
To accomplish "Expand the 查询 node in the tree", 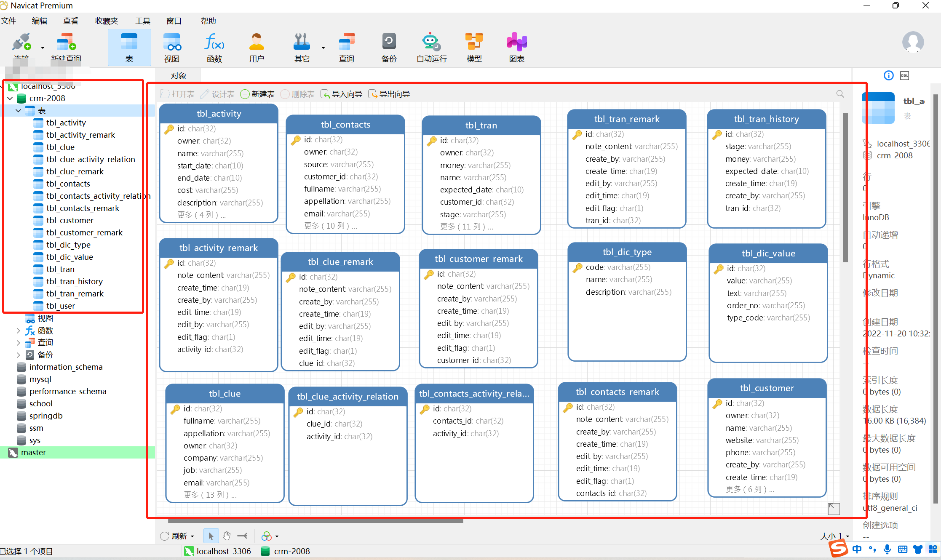I will (x=18, y=343).
